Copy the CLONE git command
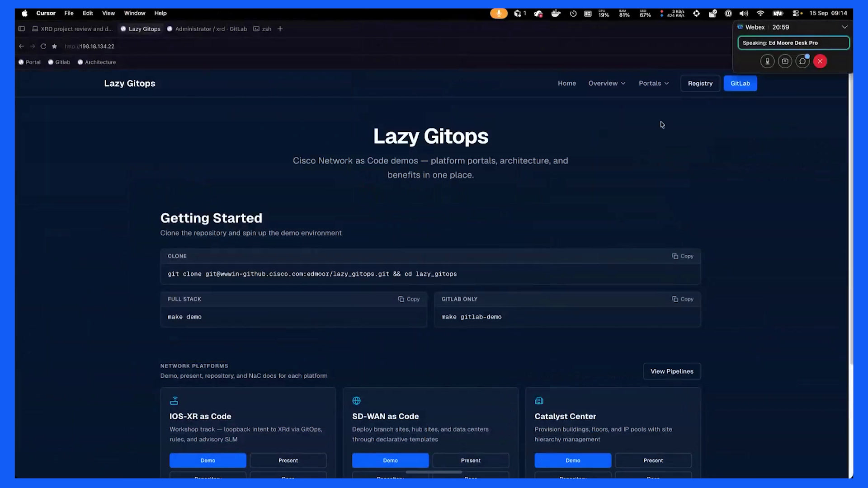Image resolution: width=868 pixels, height=488 pixels. click(683, 256)
